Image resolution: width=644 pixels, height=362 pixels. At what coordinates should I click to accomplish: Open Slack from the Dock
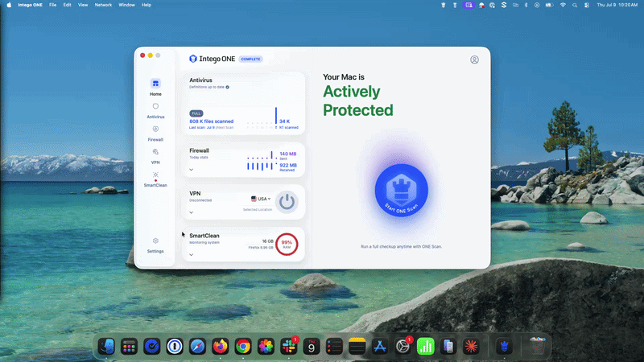pyautogui.click(x=289, y=347)
